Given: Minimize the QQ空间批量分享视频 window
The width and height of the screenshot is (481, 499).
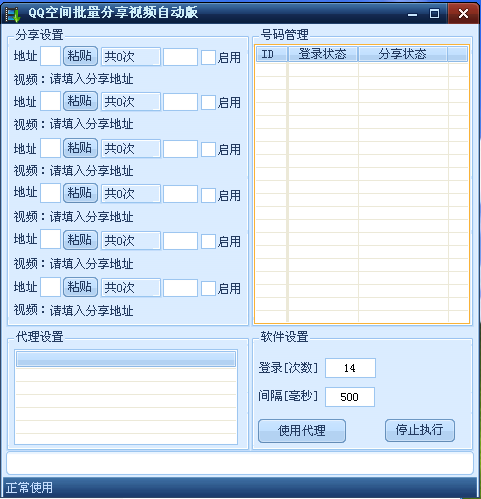Looking at the screenshot, I should [412, 14].
